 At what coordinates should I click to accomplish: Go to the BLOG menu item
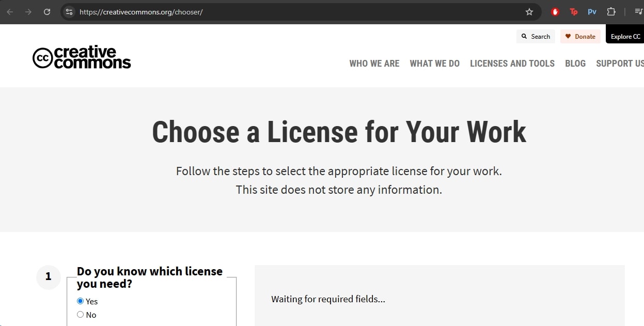[x=575, y=64]
